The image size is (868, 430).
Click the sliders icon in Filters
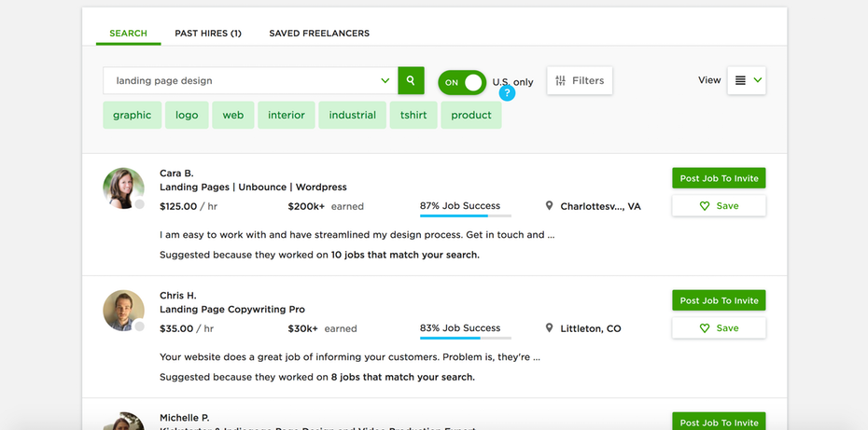(560, 81)
